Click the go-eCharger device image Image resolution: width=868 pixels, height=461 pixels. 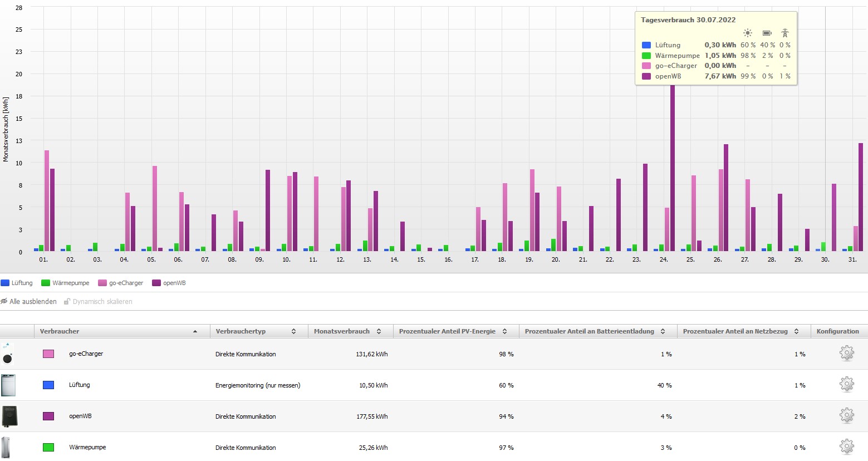8,354
